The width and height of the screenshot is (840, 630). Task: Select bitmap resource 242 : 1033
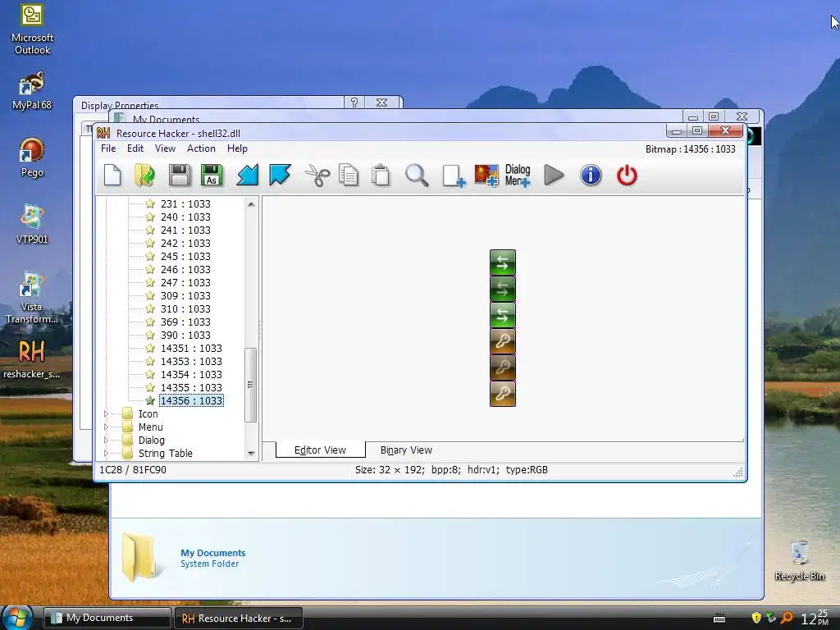click(185, 243)
